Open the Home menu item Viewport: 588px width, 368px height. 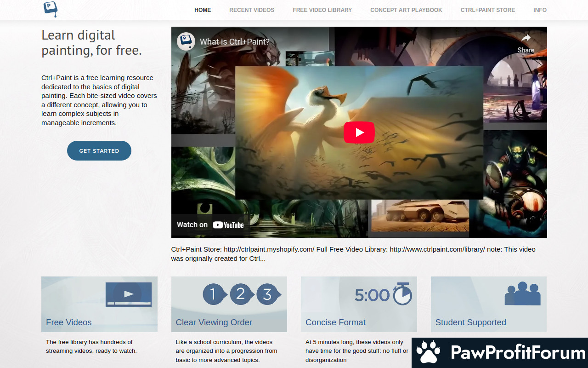coord(203,10)
